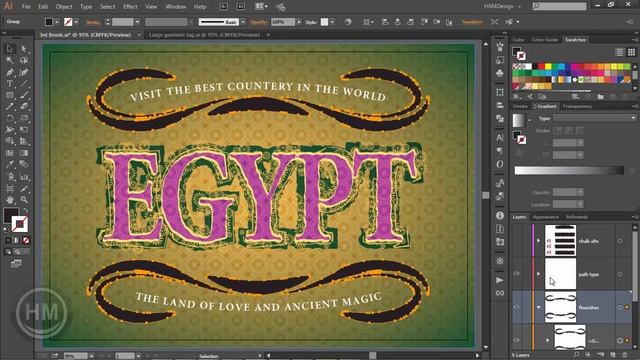The image size is (640, 360).
Task: Select the Pen tool
Action: 10,72
